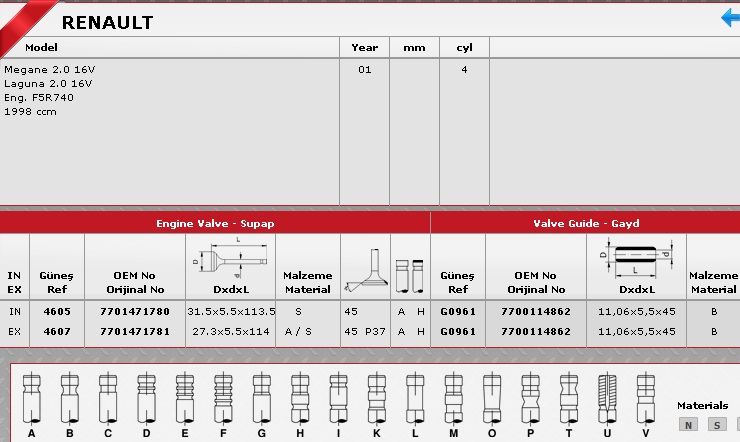
Task: Click the Engine Valve - Supap header
Action: click(x=215, y=223)
